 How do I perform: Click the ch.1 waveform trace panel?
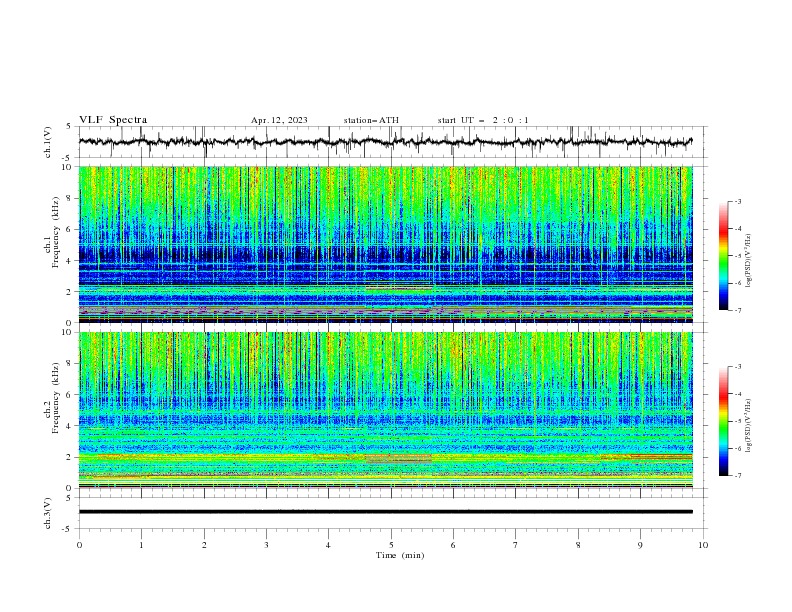(x=392, y=142)
